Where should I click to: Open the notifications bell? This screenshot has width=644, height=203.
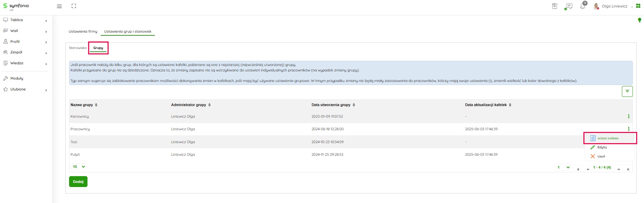[582, 6]
